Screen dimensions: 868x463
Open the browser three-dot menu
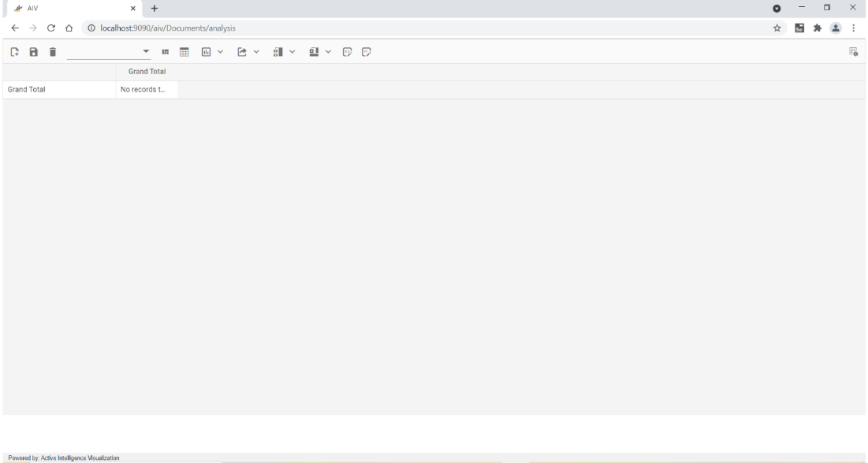click(854, 28)
